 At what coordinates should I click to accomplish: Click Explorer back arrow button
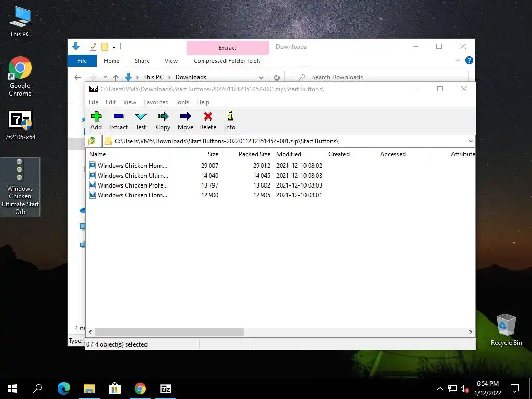[77, 77]
